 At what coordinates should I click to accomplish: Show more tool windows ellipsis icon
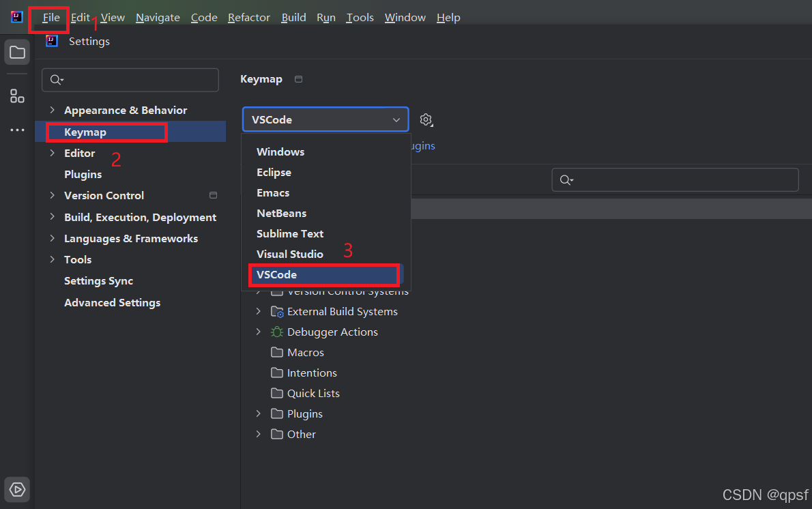17,130
